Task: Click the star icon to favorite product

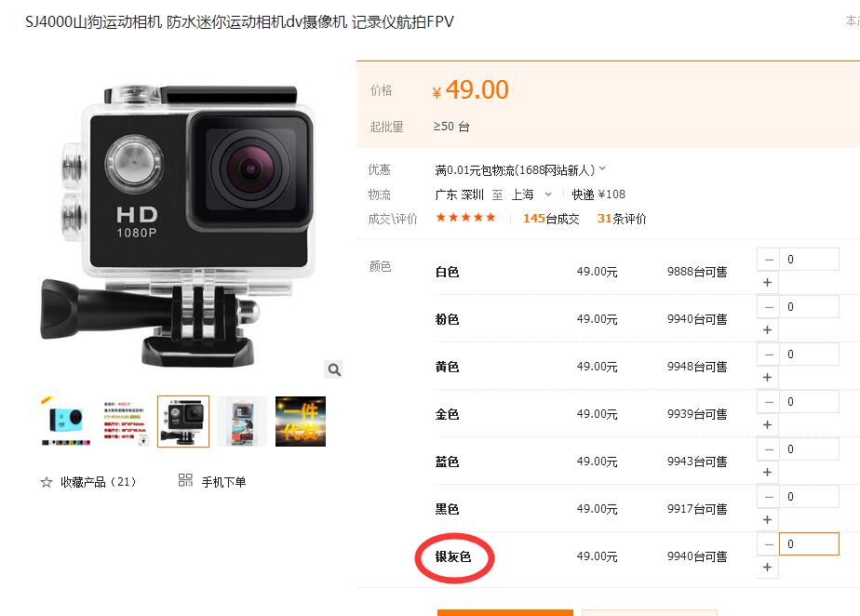Action: pos(47,482)
